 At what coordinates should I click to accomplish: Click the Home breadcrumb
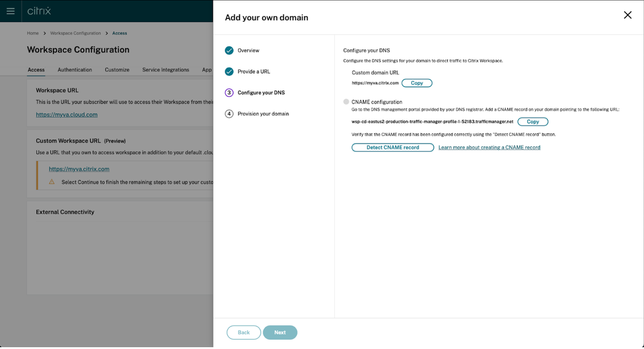[33, 33]
